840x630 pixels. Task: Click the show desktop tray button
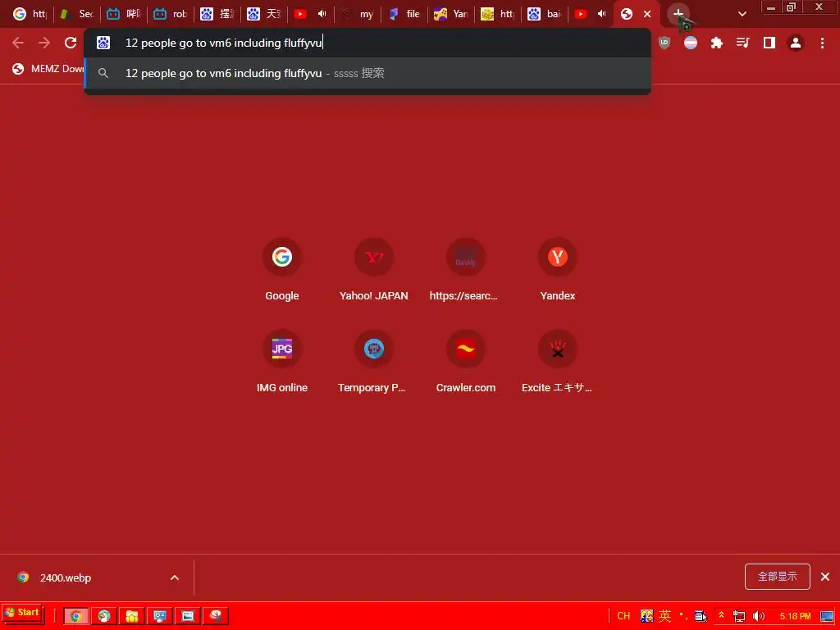pos(827,616)
